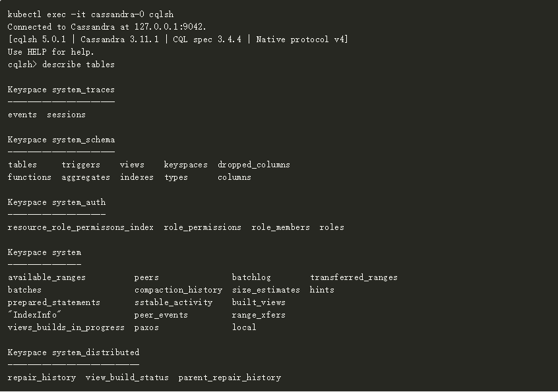Select the "aggregates" table name
This screenshot has height=392, width=558.
click(x=86, y=177)
